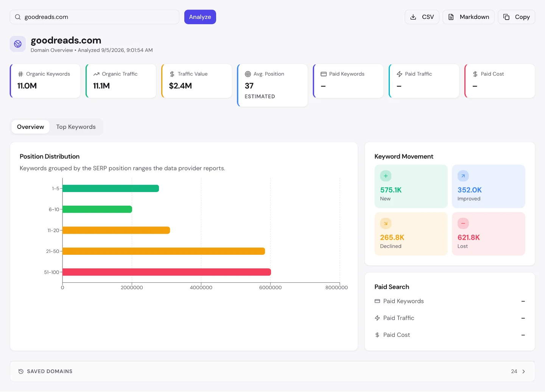Copy the report to clipboard

(517, 17)
